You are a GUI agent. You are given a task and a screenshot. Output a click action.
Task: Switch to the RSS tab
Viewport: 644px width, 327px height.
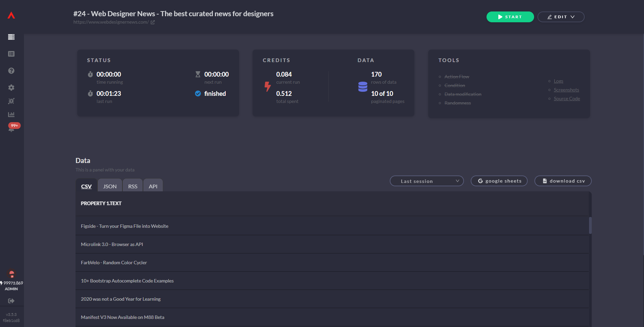pyautogui.click(x=133, y=186)
